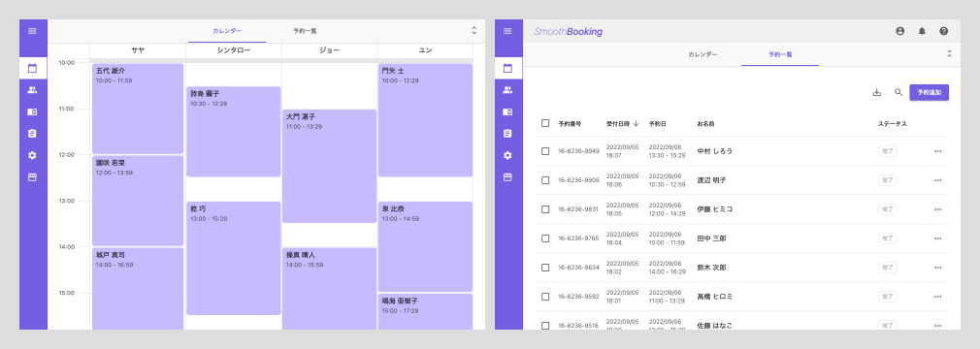Open the notifications bell
The image size is (980, 349).
922,31
